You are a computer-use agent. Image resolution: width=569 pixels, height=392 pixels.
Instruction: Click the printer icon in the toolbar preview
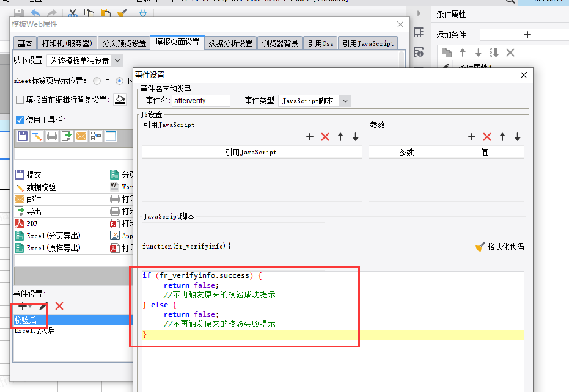(x=52, y=136)
